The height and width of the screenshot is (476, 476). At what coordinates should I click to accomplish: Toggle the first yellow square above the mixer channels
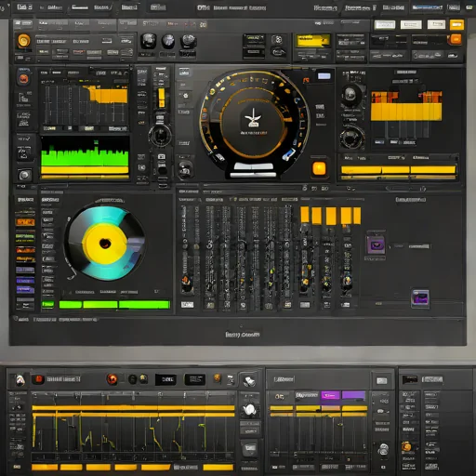click(305, 215)
